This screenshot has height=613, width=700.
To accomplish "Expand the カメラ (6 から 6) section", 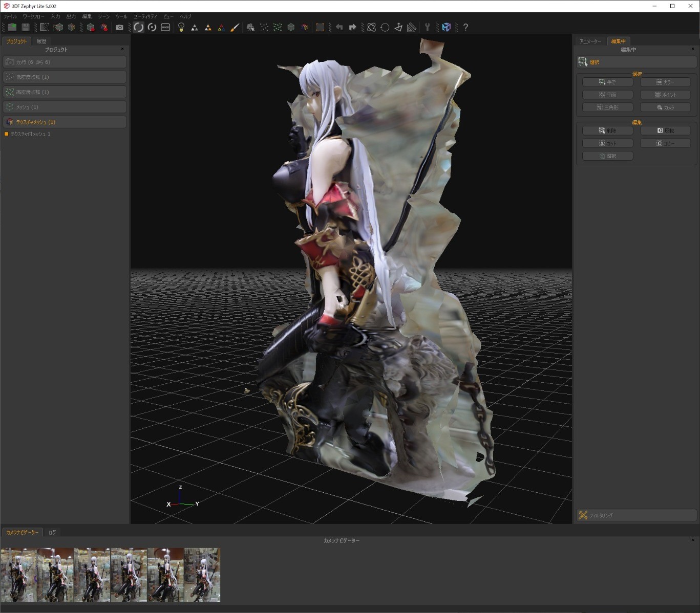I will (65, 62).
